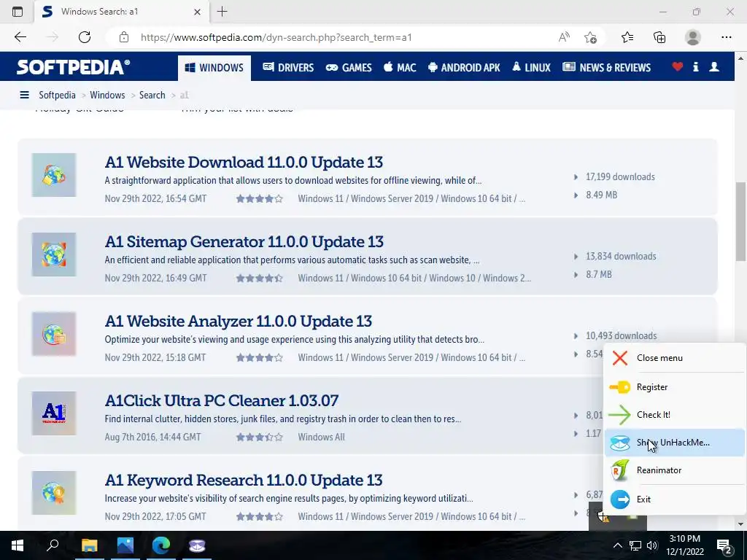Open NEWS & REVIEWS section
The height and width of the screenshot is (560, 747).
(x=606, y=68)
